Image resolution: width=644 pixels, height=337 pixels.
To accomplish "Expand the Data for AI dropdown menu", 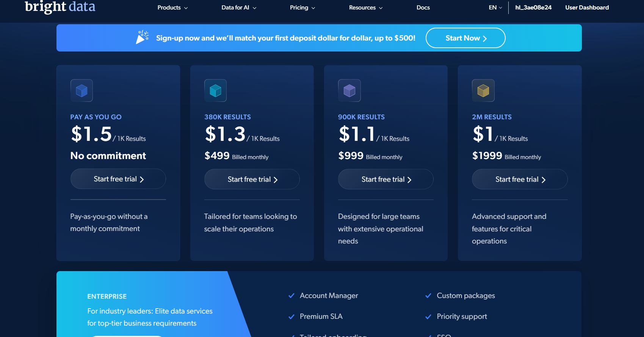I will pos(239,8).
